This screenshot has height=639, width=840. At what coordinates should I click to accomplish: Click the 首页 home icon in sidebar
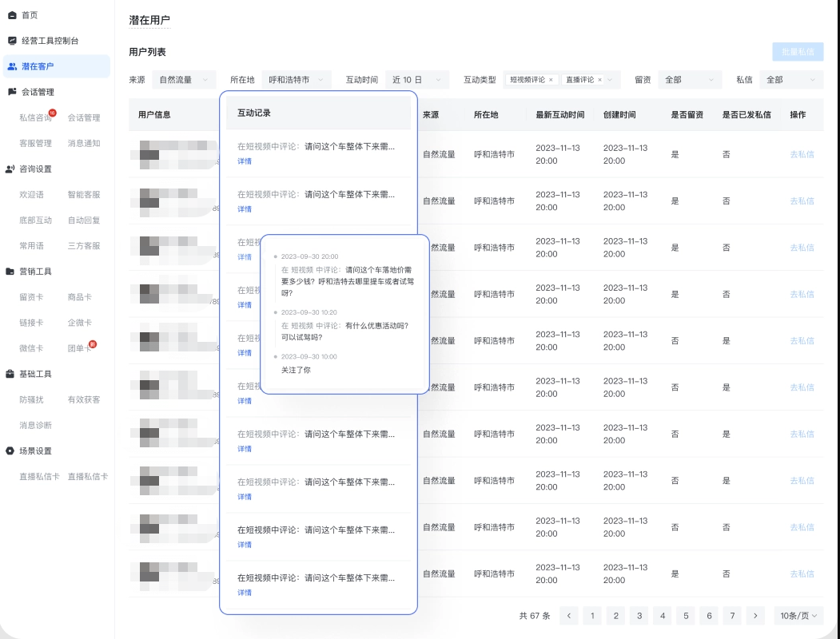12,15
